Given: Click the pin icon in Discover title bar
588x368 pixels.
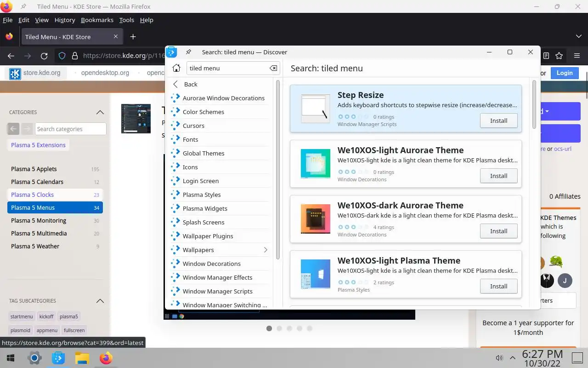Looking at the screenshot, I should point(188,52).
